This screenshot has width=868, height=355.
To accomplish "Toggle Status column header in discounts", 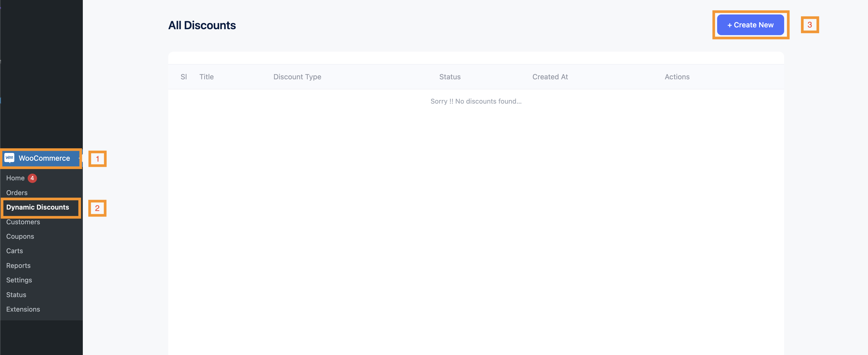I will (450, 76).
